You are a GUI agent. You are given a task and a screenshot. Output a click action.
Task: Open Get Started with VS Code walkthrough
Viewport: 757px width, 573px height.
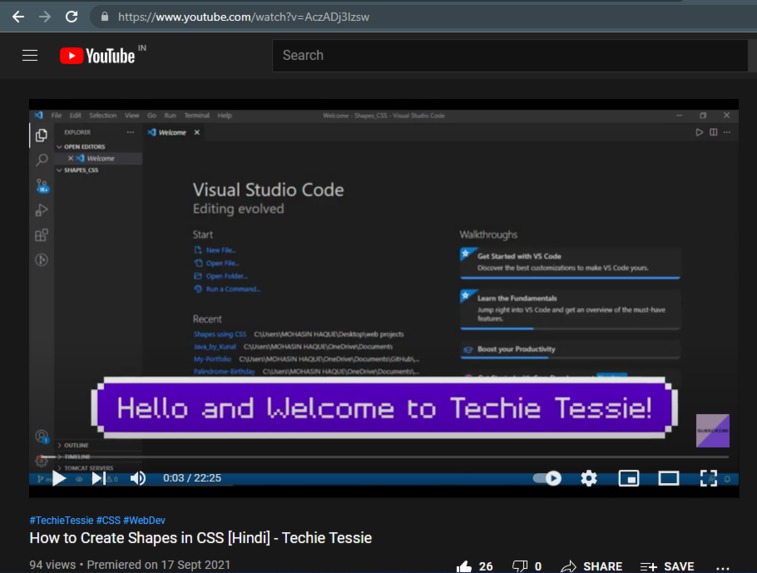(x=570, y=263)
